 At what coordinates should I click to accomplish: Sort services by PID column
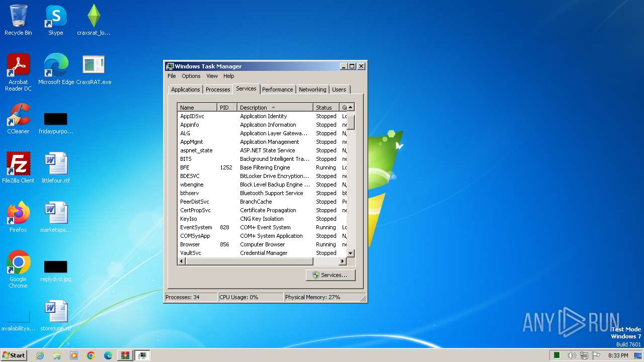click(227, 107)
